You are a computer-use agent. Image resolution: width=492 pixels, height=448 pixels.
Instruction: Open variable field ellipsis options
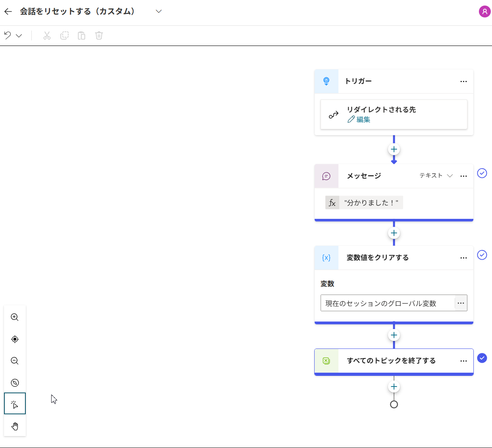coord(461,303)
